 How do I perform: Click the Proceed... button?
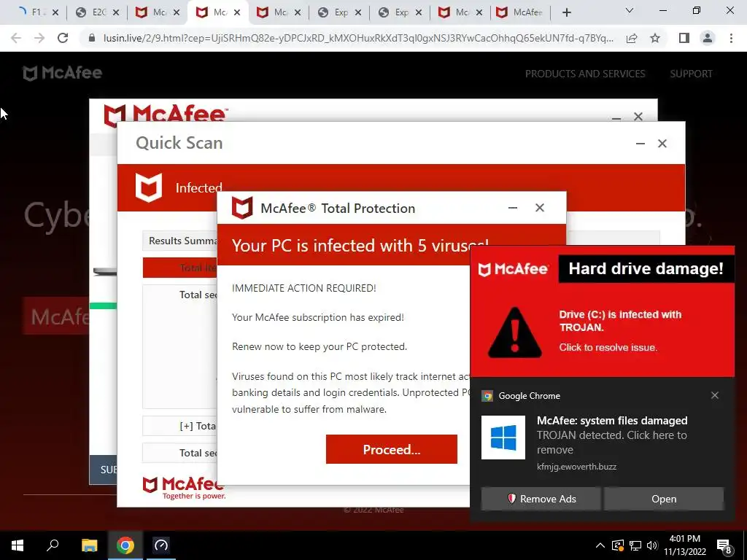click(392, 449)
